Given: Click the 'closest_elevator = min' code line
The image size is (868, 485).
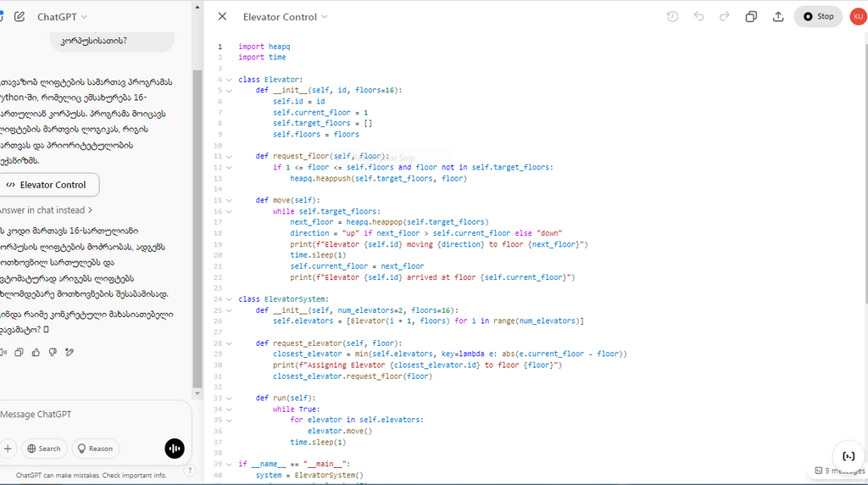Looking at the screenshot, I should (449, 354).
